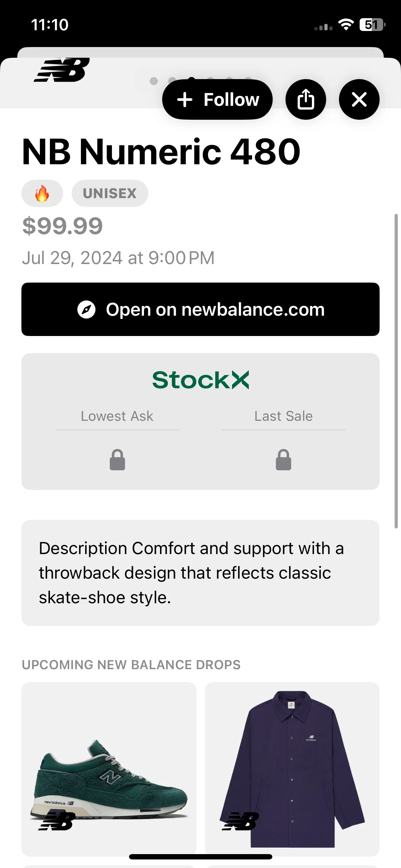Tap the Lowest Ask label
The width and height of the screenshot is (401, 868).
pos(117,416)
